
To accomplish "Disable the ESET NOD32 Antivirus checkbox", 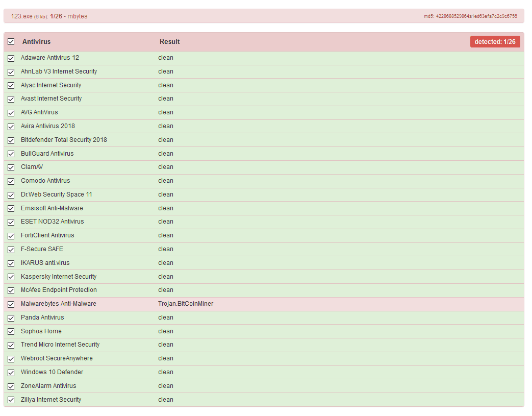I will 11,222.
